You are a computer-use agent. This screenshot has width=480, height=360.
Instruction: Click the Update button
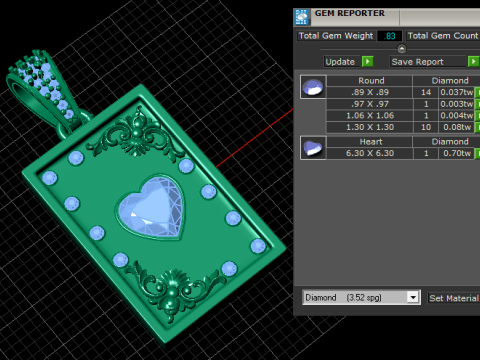click(342, 62)
